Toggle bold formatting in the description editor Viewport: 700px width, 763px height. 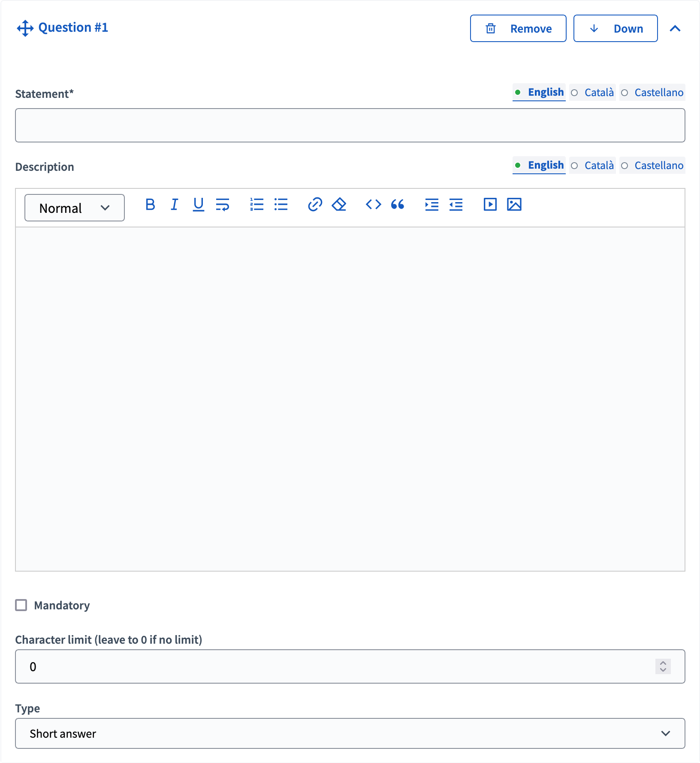tap(150, 205)
